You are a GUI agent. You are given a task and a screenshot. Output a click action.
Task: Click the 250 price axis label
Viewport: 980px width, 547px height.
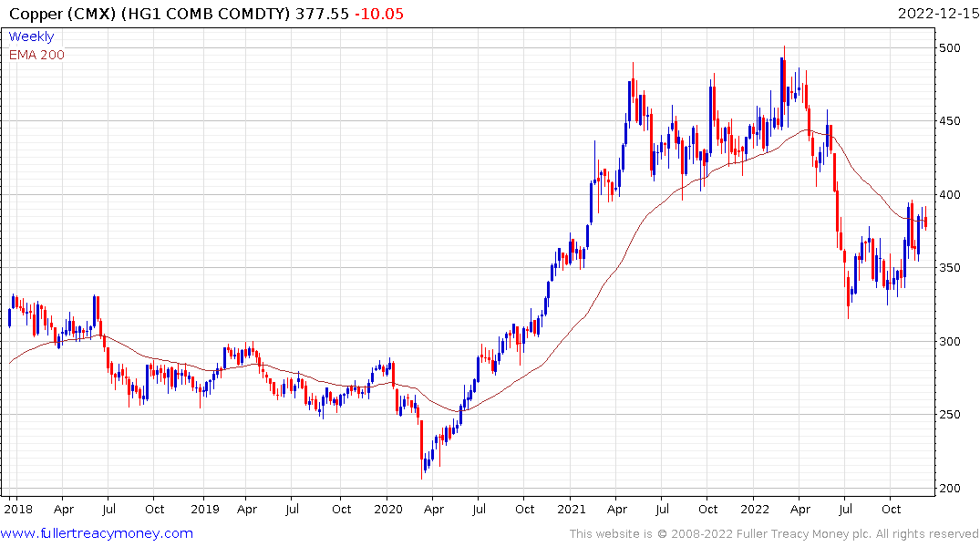(949, 415)
